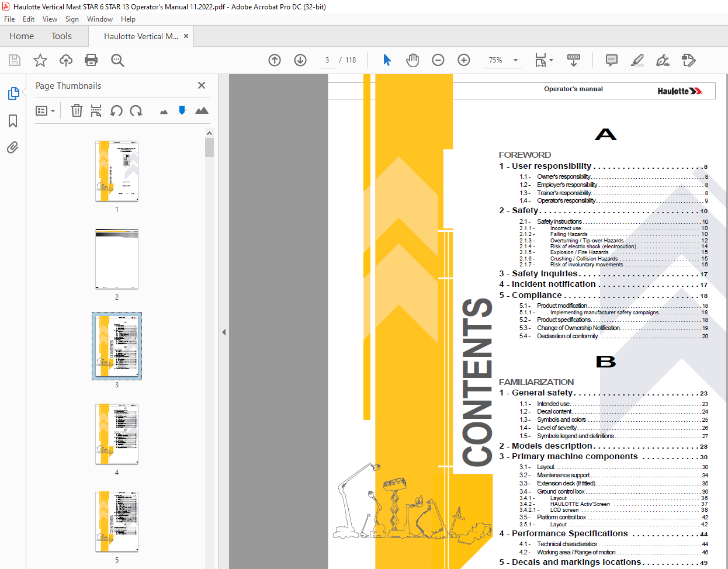Go to the previous page arrow
Image resolution: width=728 pixels, height=569 pixels.
pyautogui.click(x=275, y=60)
